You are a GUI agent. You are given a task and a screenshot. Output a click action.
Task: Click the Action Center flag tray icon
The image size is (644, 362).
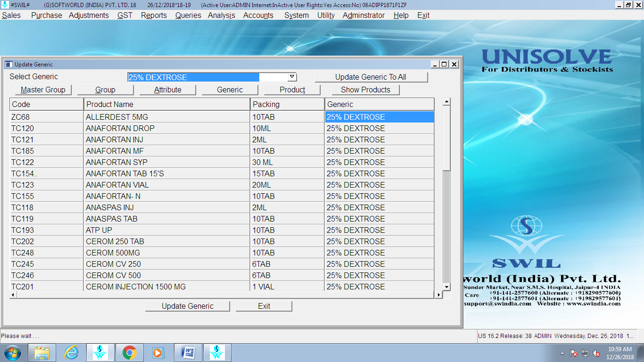(574, 353)
